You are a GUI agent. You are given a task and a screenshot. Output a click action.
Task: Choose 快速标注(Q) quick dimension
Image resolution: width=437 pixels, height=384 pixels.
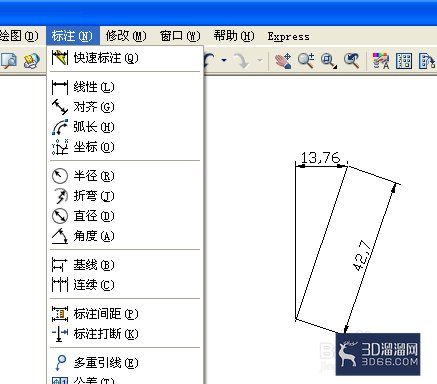click(125, 58)
